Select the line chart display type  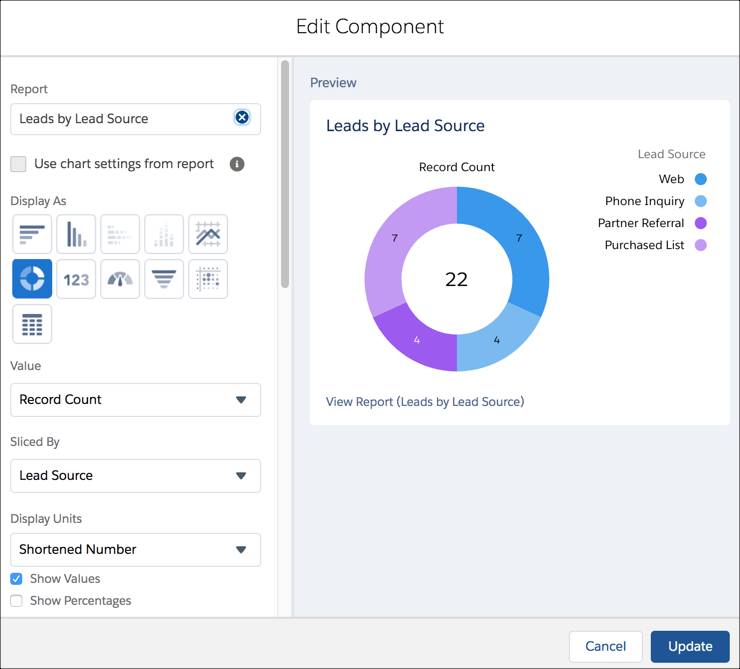(208, 234)
